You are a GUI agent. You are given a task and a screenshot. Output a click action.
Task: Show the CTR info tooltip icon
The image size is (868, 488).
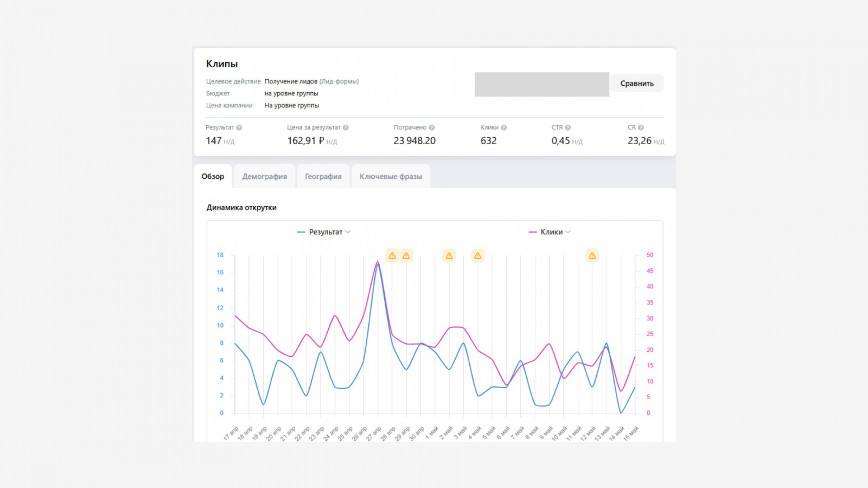click(568, 127)
